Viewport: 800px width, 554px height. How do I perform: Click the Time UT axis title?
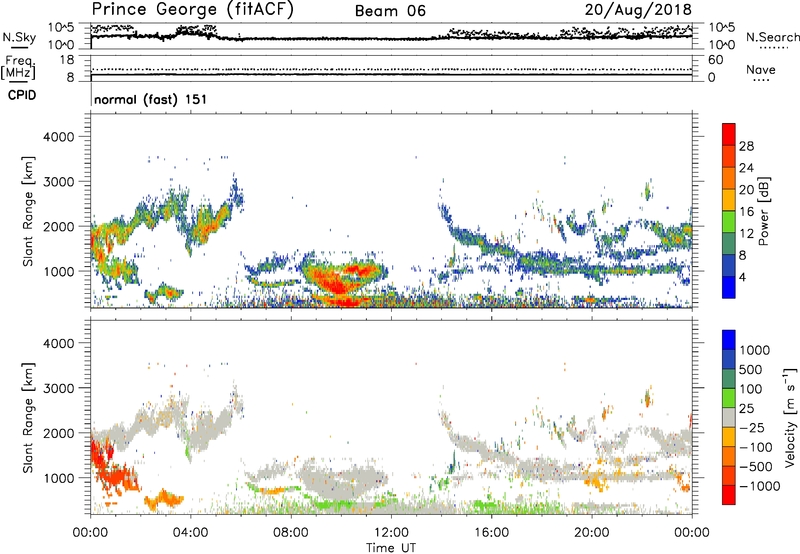click(391, 548)
